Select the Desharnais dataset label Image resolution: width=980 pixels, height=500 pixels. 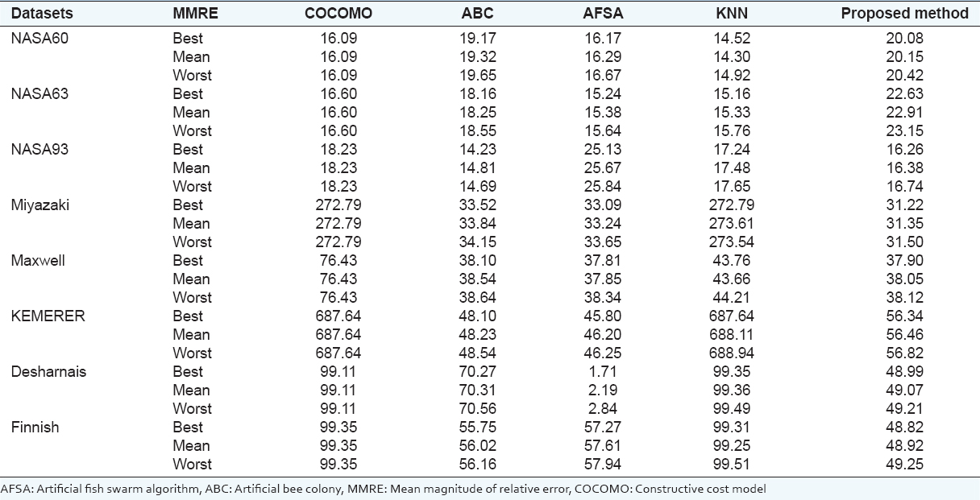(x=48, y=371)
